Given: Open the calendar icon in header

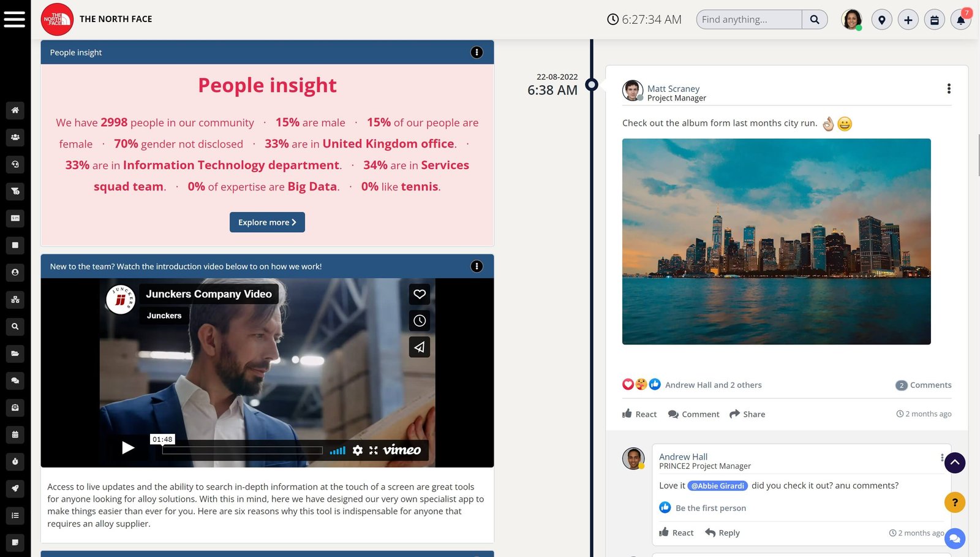Looking at the screenshot, I should [x=934, y=20].
